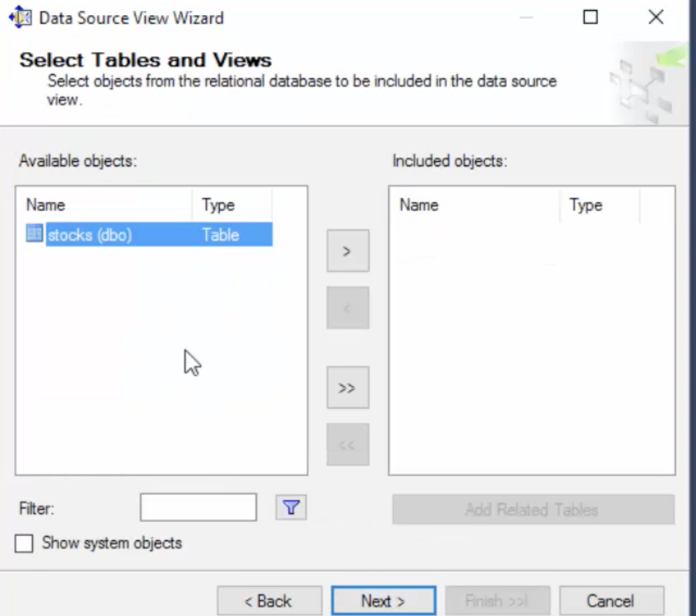696x616 pixels.
Task: Click the stocks table grid icon
Action: coord(35,234)
